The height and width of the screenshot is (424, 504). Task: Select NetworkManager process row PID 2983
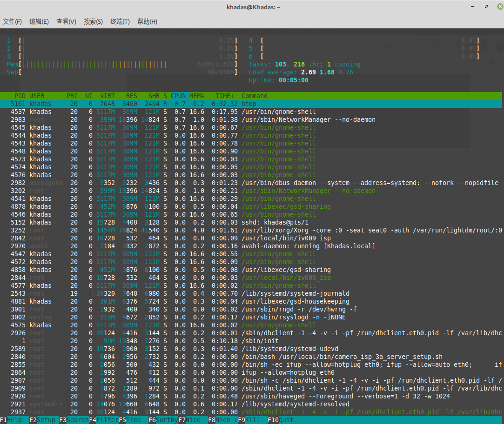251,120
